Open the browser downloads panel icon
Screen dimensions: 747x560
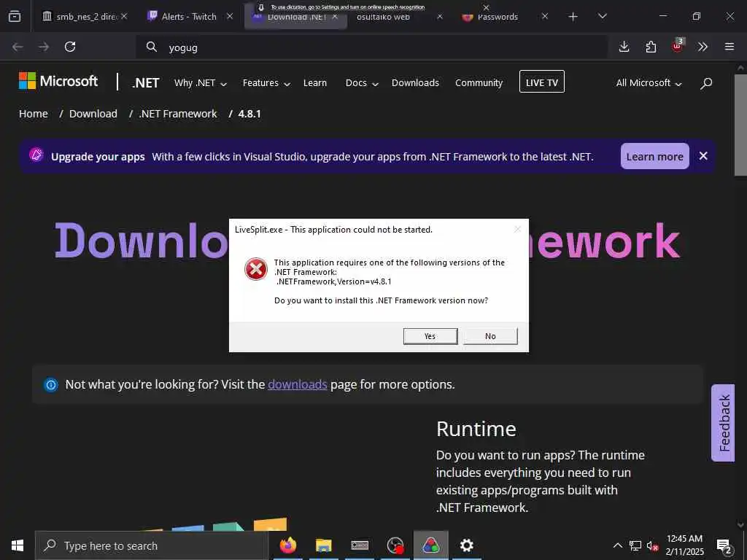tap(624, 47)
